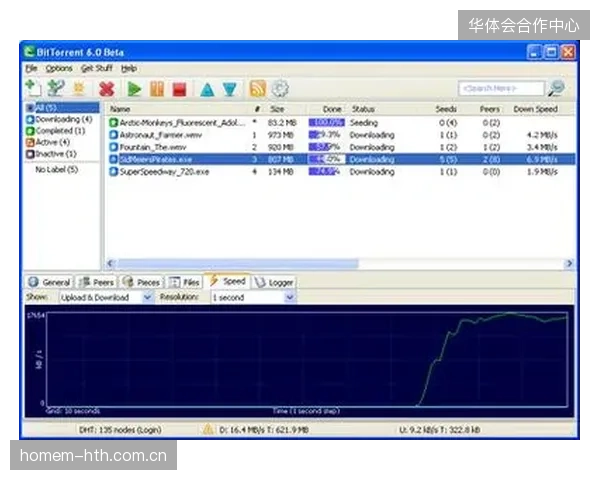Image resolution: width=600 pixels, height=480 pixels.
Task: Sort by the Name column header
Action: click(x=120, y=109)
